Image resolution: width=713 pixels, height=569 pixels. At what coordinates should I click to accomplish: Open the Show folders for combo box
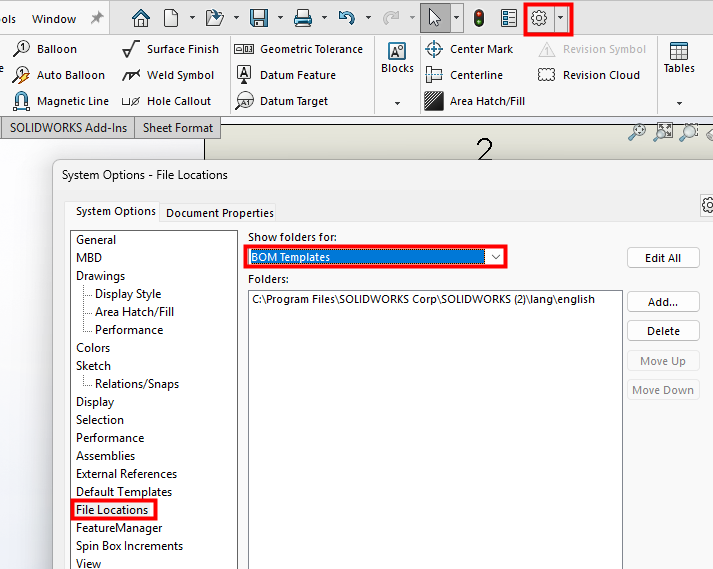[376, 257]
